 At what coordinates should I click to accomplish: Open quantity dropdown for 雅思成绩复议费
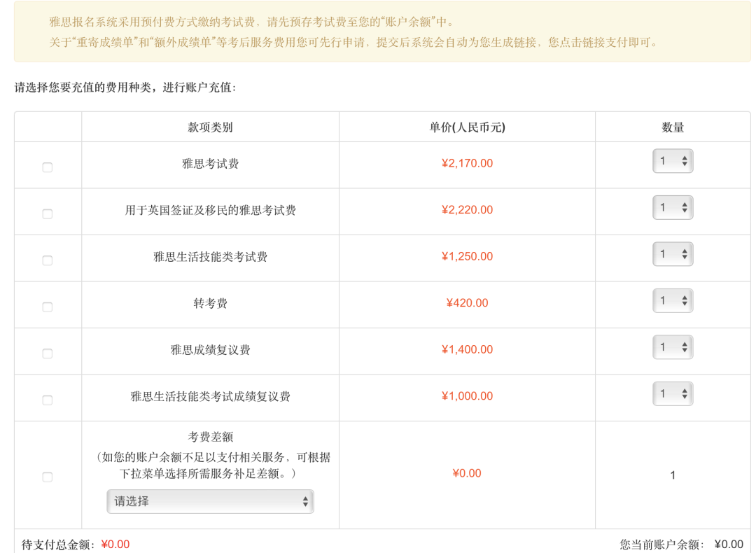click(x=673, y=347)
